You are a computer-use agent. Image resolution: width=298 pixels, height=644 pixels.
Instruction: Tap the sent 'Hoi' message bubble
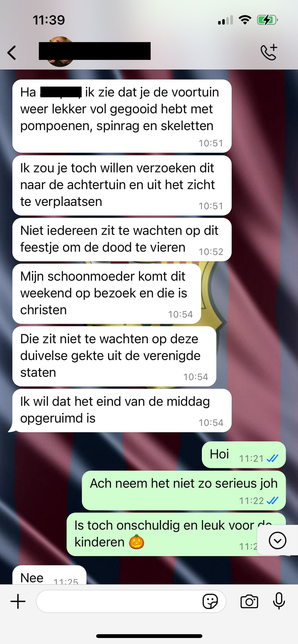pos(244,455)
